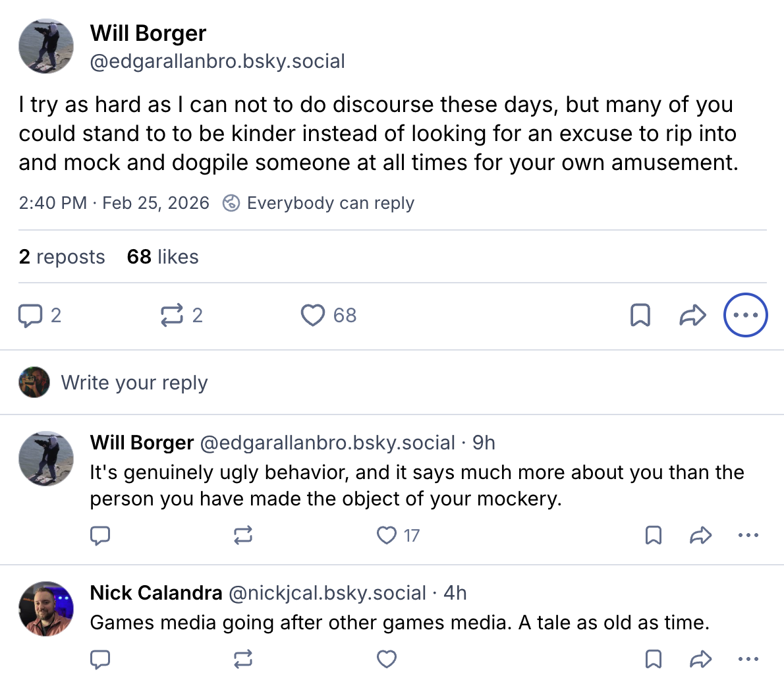Repost Will Borger's main post
The width and height of the screenshot is (784, 684).
pyautogui.click(x=172, y=316)
